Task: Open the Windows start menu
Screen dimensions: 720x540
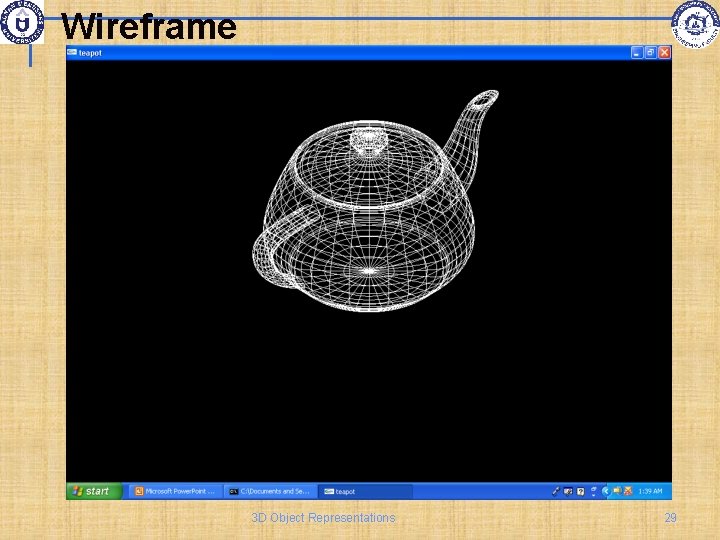Action: [x=95, y=491]
